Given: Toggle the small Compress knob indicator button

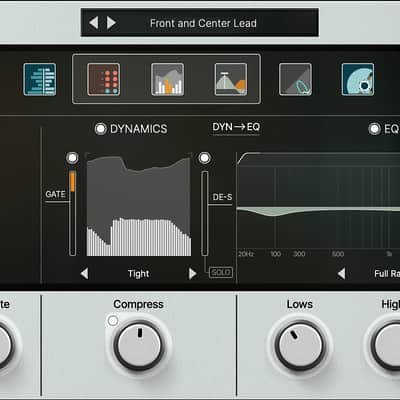Looking at the screenshot, I should (x=113, y=321).
